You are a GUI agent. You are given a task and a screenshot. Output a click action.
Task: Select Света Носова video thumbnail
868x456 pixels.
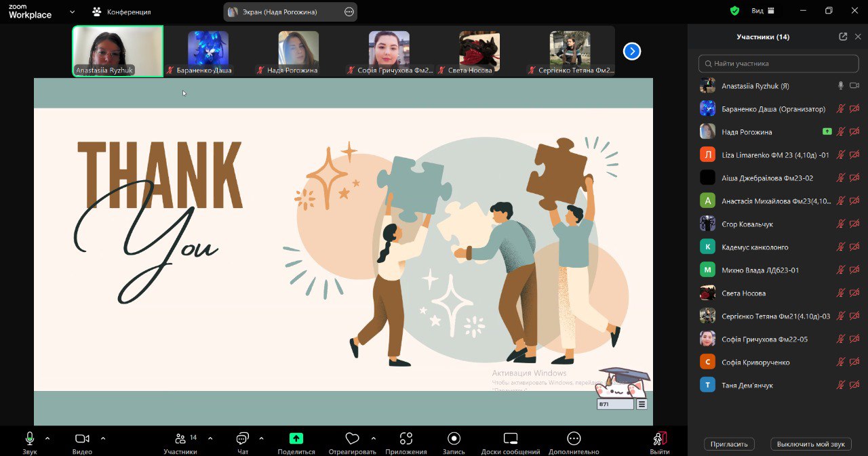tap(479, 51)
